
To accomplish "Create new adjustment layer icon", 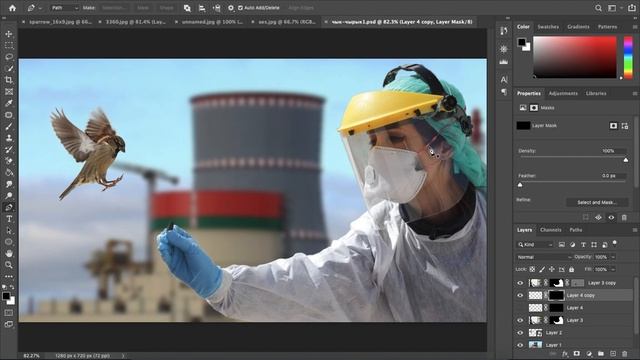I will [x=589, y=354].
